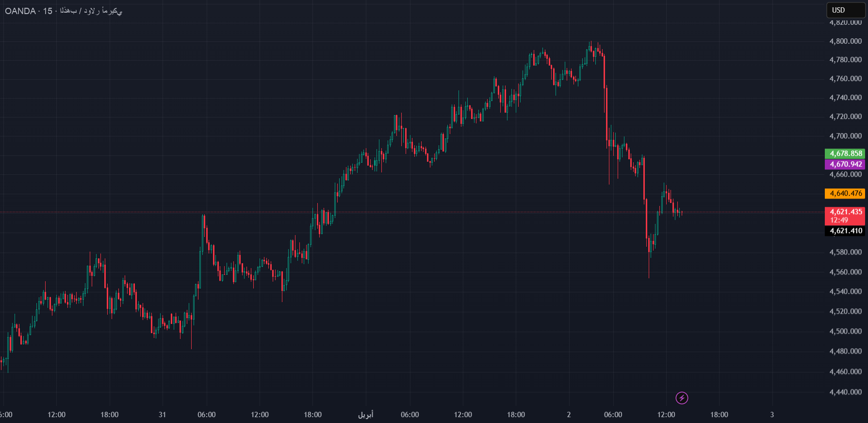868x423 pixels.
Task: Click 4,500.000 on the price scale
Action: [845, 331]
